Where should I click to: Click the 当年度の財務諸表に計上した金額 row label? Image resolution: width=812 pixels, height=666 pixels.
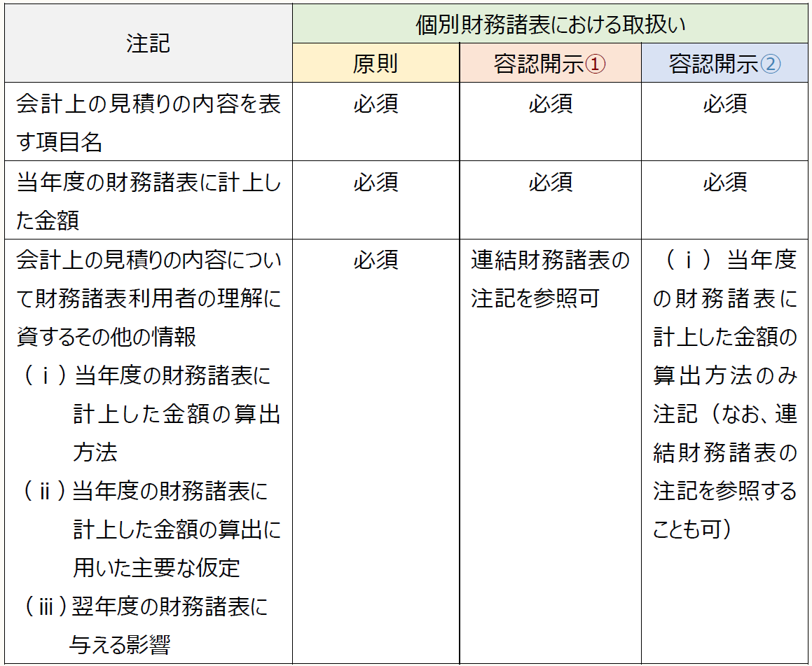[x=148, y=201]
